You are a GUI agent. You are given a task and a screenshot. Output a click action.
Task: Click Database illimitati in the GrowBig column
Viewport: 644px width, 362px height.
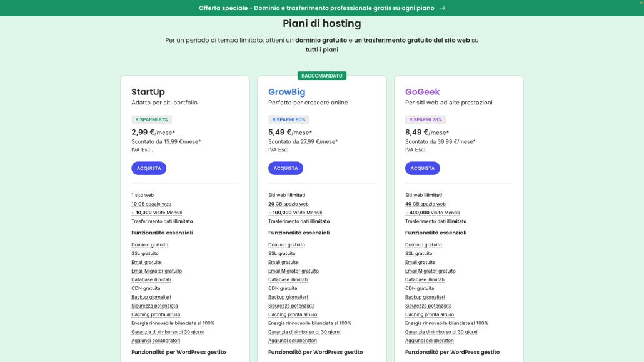click(288, 279)
